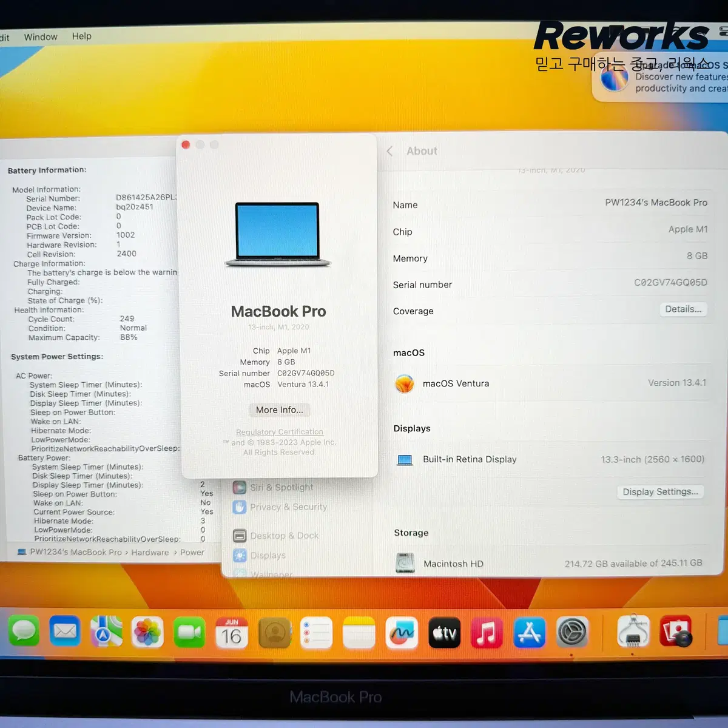Open the Regulatory Certification link
Viewport: 728px width, 728px height.
click(280, 432)
